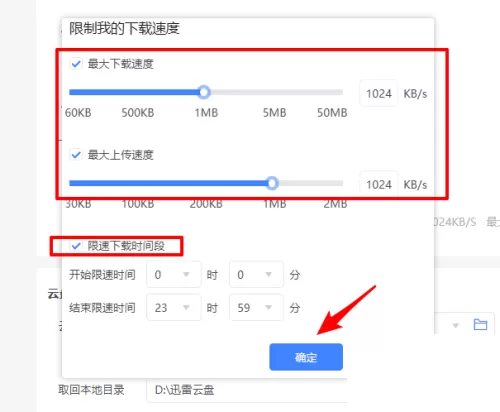Uncheck the 最大下载速度 checkbox

click(76, 64)
